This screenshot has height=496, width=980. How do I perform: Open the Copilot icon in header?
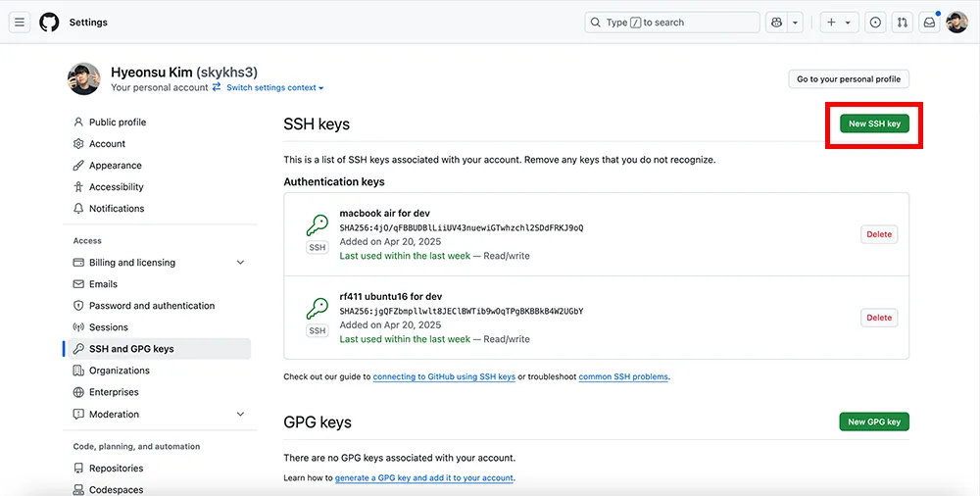[x=776, y=23]
